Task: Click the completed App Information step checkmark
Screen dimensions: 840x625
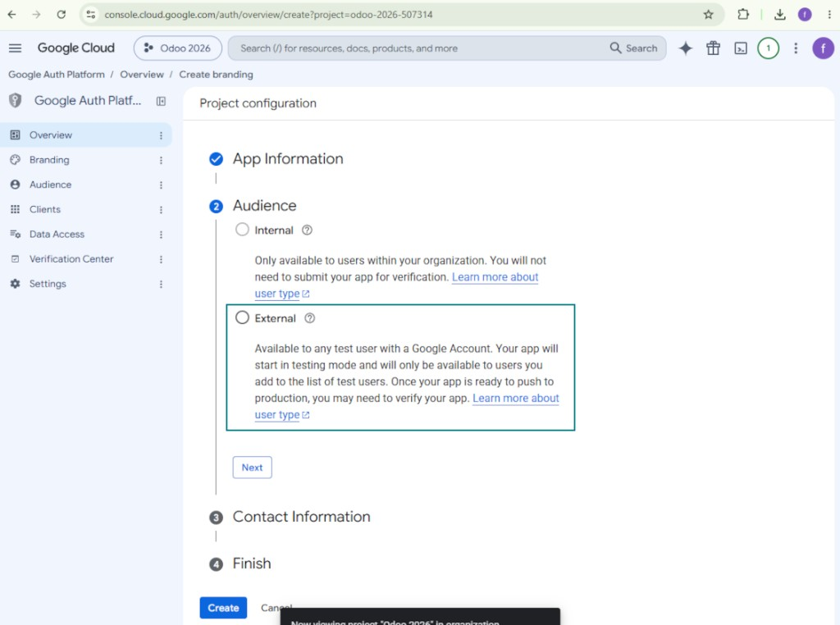Action: (216, 159)
